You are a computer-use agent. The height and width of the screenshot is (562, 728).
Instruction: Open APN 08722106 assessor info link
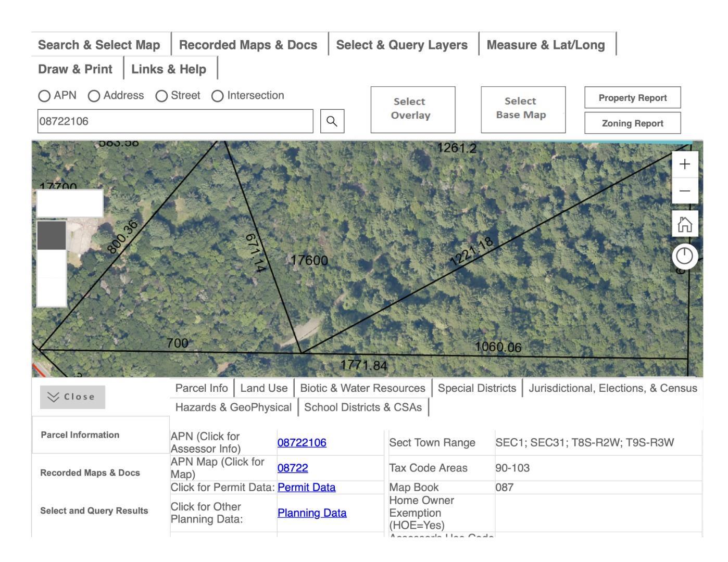pyautogui.click(x=302, y=443)
